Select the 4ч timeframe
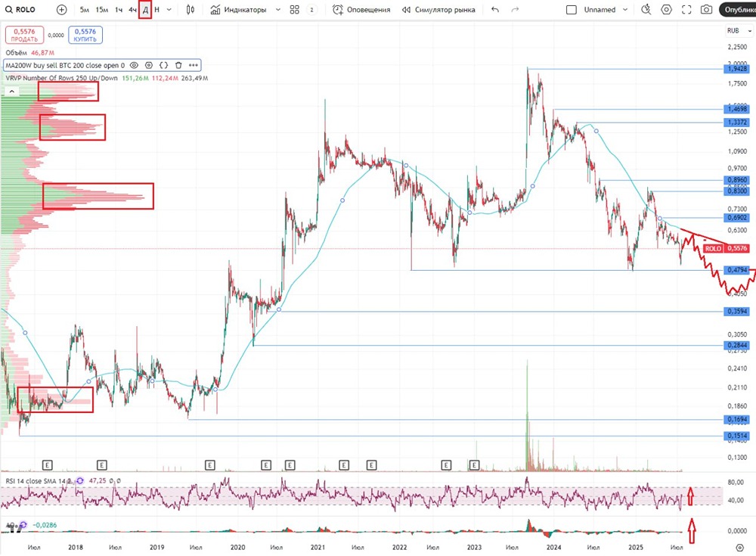The height and width of the screenshot is (556, 756). 132,10
